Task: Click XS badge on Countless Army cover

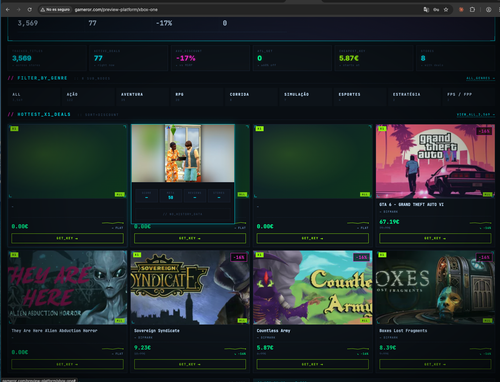Action: [259, 255]
